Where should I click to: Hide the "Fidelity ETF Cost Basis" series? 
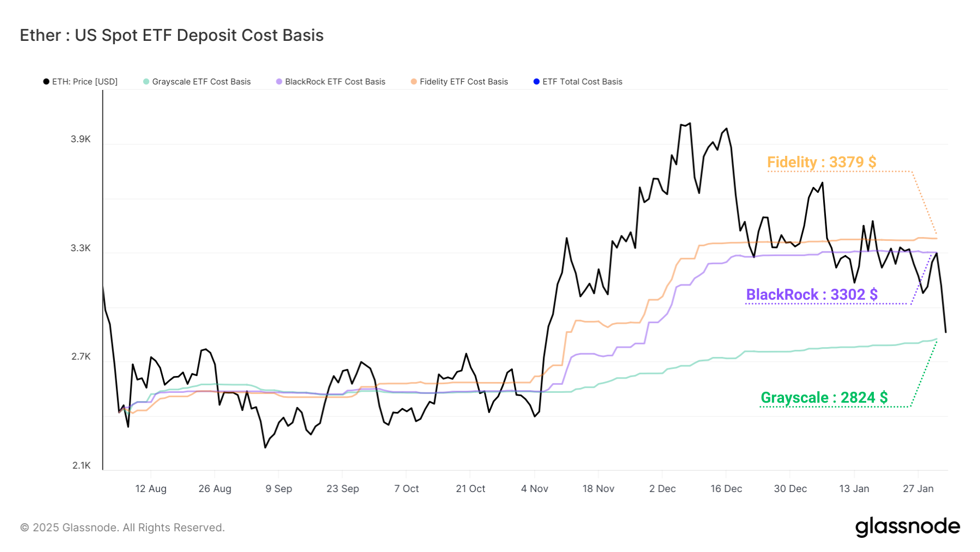click(x=464, y=82)
